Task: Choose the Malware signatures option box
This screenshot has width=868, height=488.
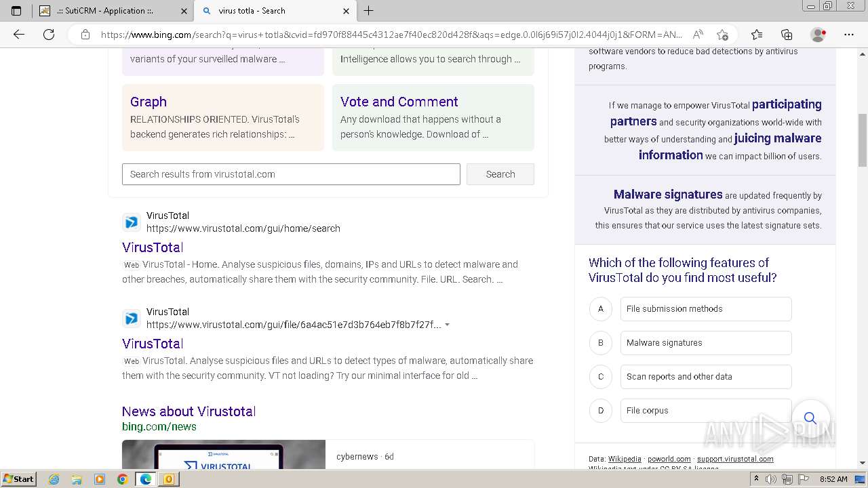Action: (x=706, y=343)
